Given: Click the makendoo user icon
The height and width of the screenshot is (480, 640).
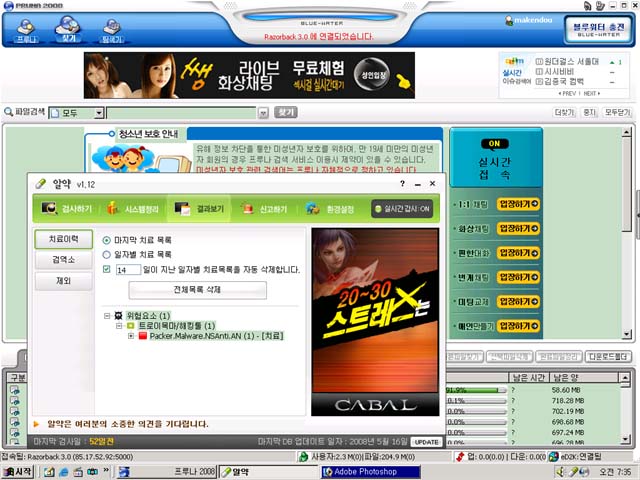Looking at the screenshot, I should tap(509, 20).
